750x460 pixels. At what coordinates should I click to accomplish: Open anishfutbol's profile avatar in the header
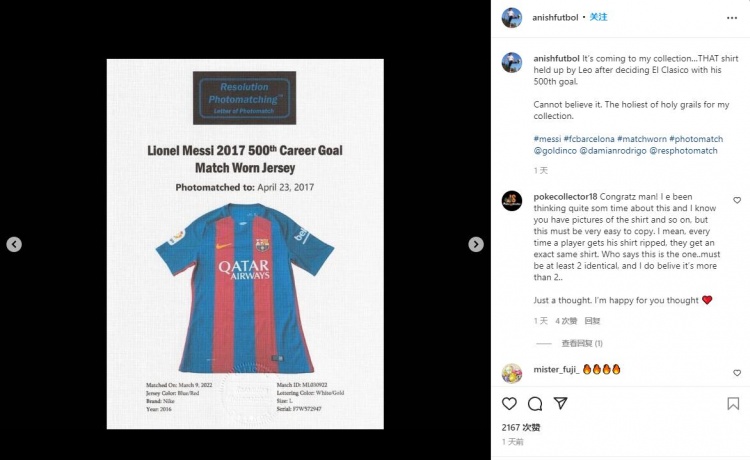tap(512, 18)
